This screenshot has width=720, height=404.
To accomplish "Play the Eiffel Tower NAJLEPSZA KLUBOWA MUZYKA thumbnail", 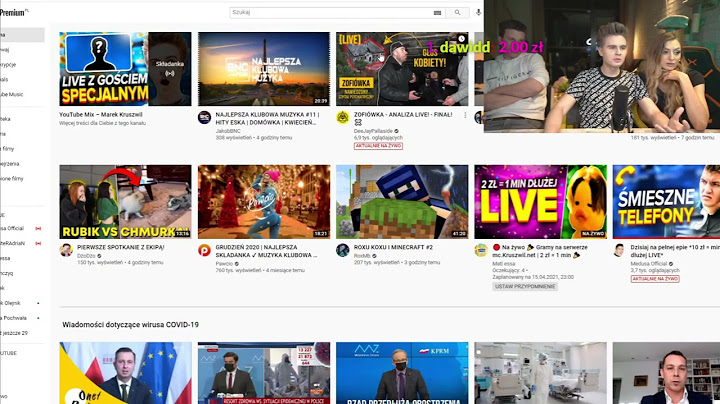I will [264, 69].
